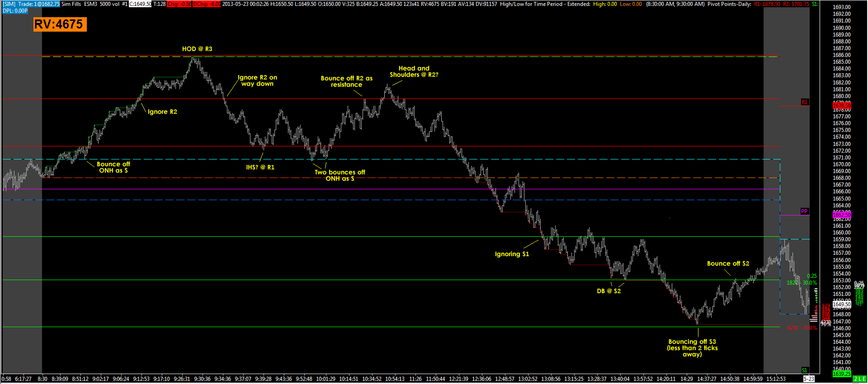Click the red 'R2: 1701.75' header value

point(796,4)
